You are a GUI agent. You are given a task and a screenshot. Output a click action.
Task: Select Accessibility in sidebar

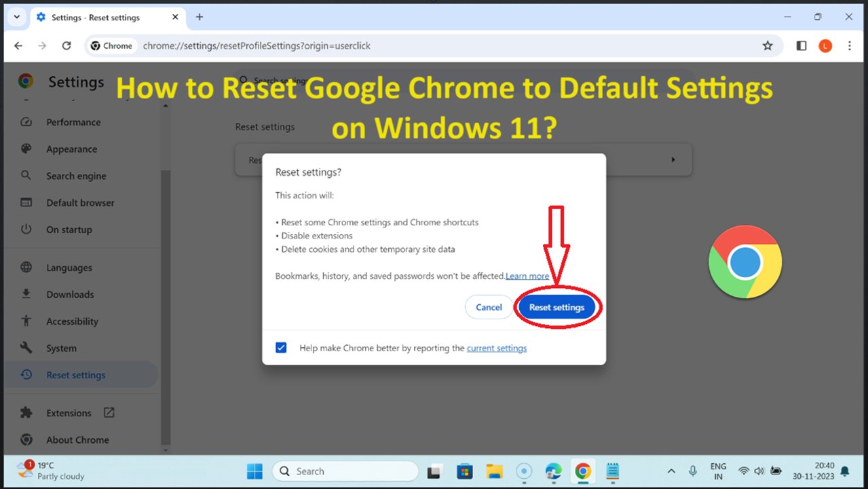(x=72, y=321)
